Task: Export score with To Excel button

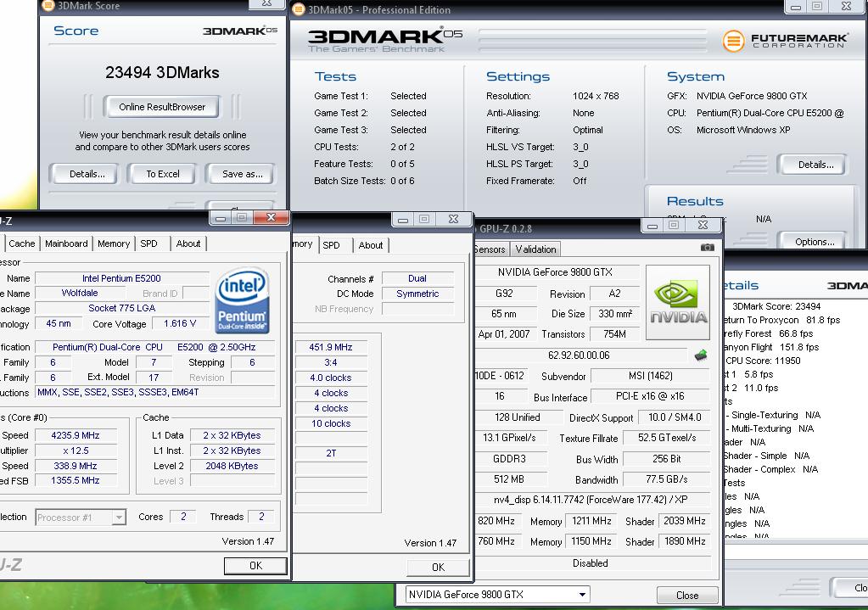Action: (x=162, y=174)
